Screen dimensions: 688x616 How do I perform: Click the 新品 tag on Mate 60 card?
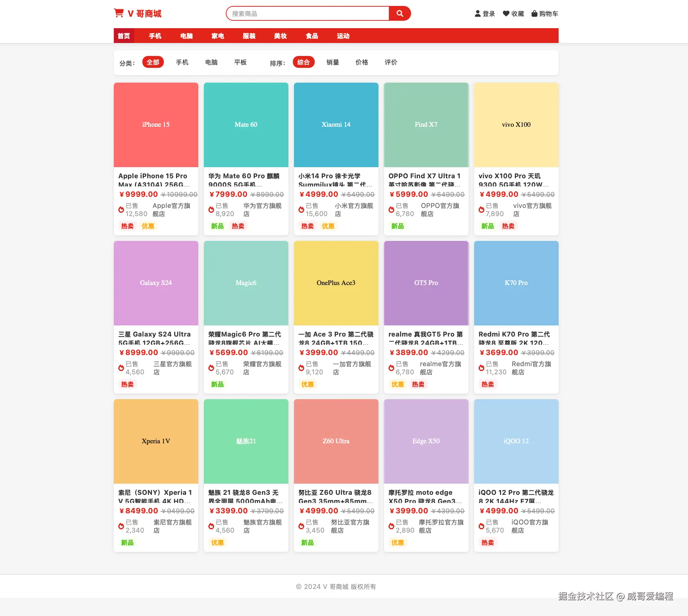point(218,226)
